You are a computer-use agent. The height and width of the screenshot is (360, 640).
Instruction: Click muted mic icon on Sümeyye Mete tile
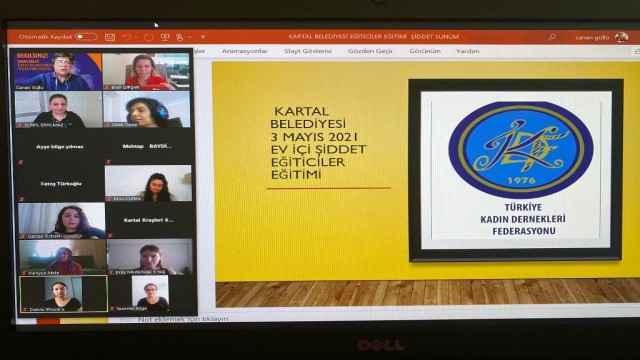(x=24, y=273)
